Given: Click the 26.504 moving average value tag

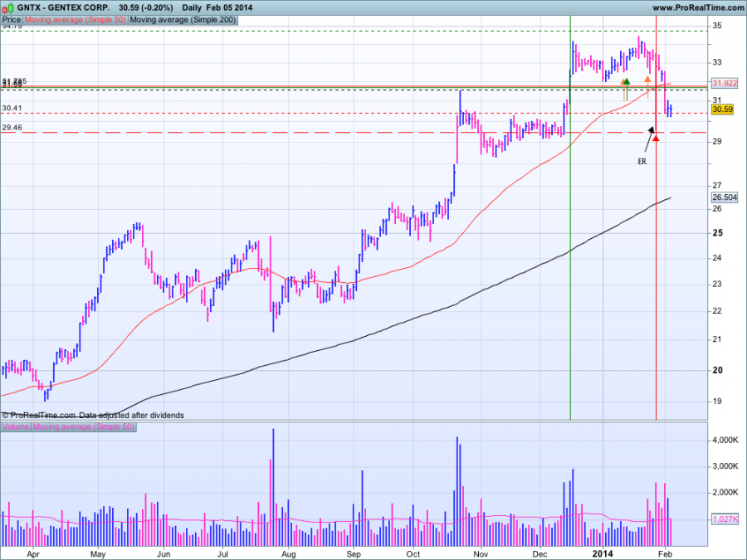Looking at the screenshot, I should pyautogui.click(x=725, y=197).
